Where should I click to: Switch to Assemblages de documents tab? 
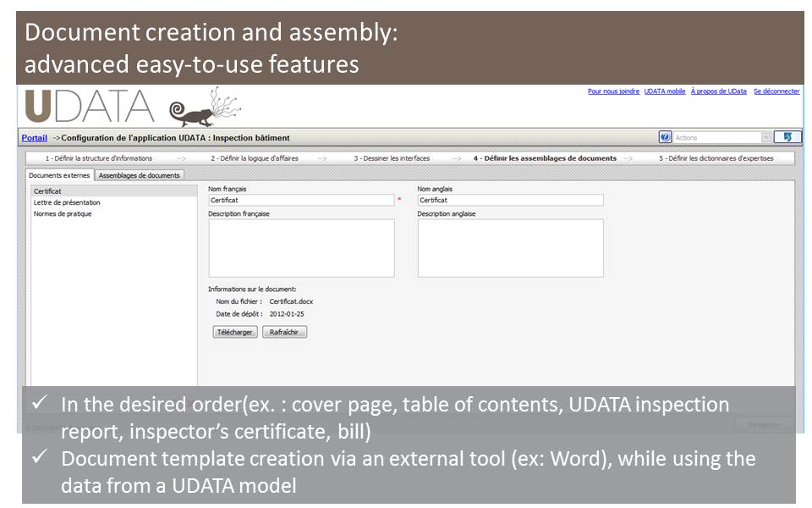[139, 175]
